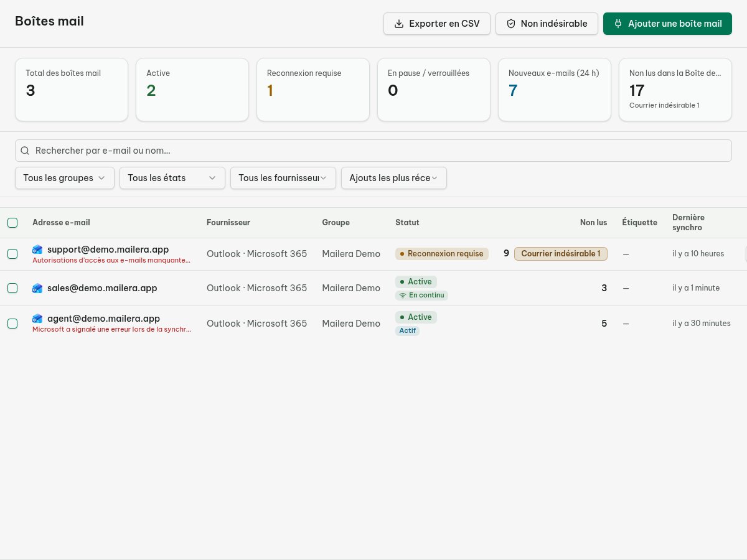The width and height of the screenshot is (747, 560).
Task: Click the Dernière synchro column header
Action: 688,223
